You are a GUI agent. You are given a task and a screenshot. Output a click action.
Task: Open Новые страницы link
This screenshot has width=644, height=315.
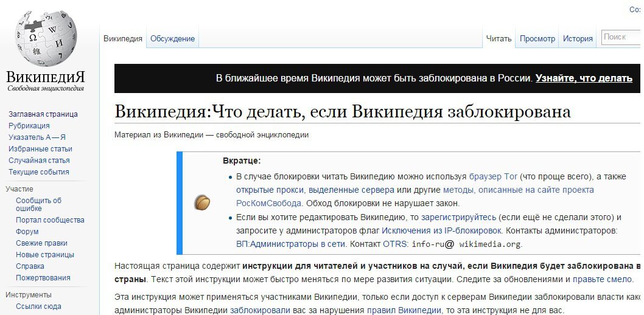45,254
